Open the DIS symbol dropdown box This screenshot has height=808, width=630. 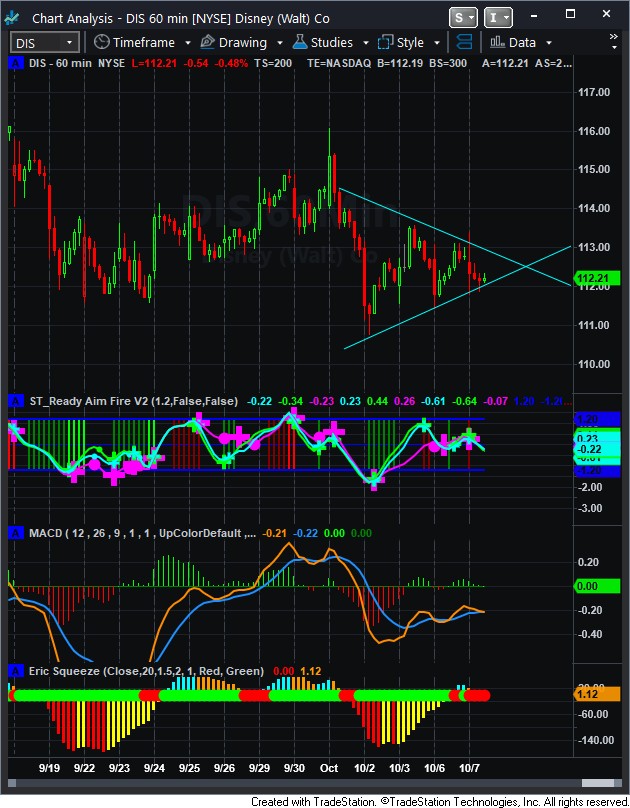click(x=44, y=42)
